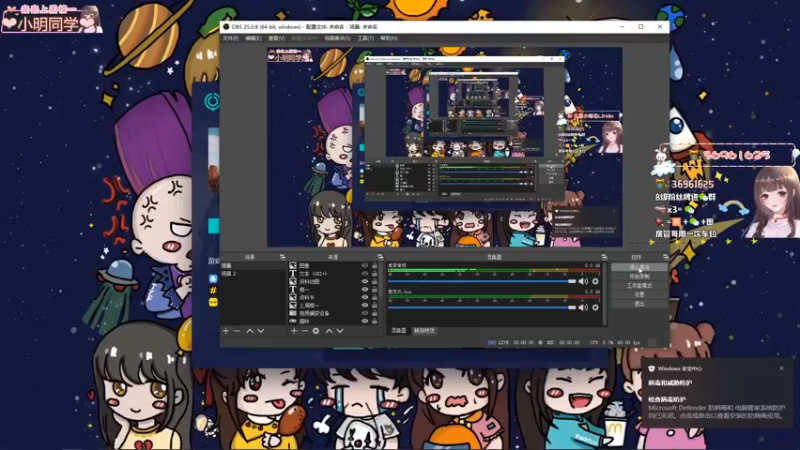Toggle lock on the 资料卡 source
The width and height of the screenshot is (800, 450).
click(374, 297)
